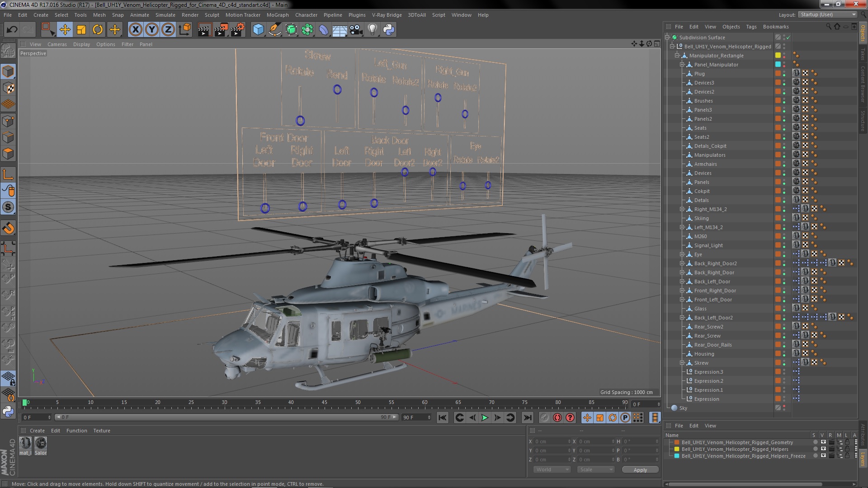Expand the Front_Left_Door object
This screenshot has width=868, height=488.
point(682,300)
